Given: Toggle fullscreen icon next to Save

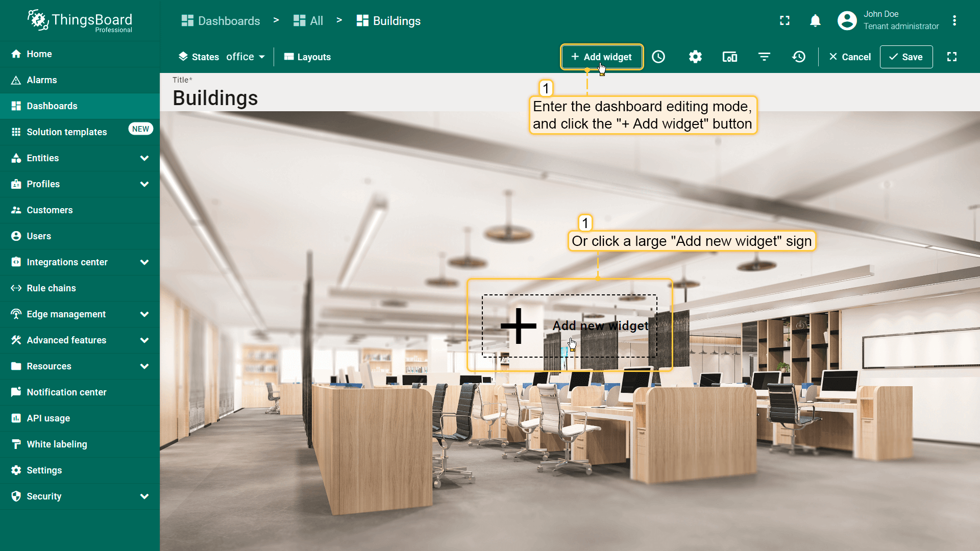Looking at the screenshot, I should tap(952, 57).
